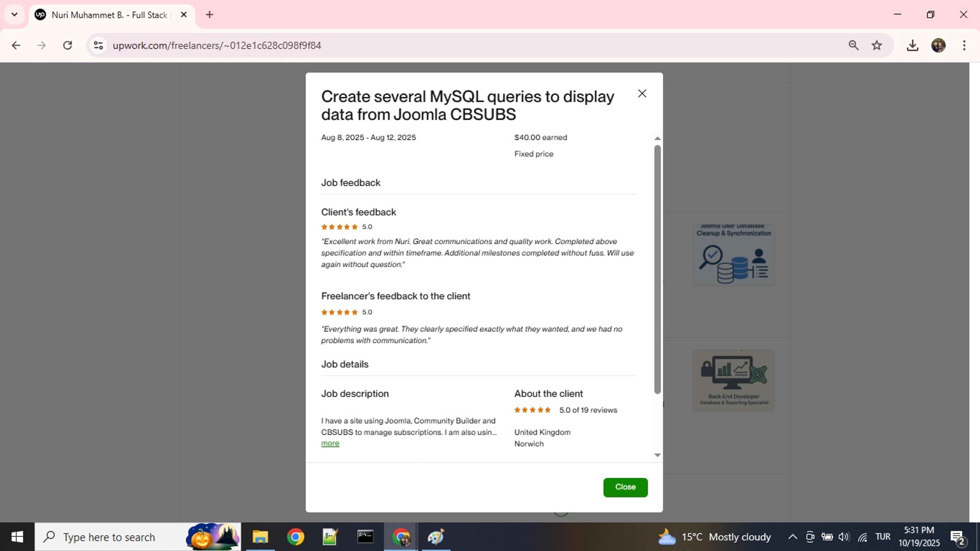This screenshot has height=551, width=980.
Task: Click the dialog title about MySQL queries
Action: [x=467, y=105]
